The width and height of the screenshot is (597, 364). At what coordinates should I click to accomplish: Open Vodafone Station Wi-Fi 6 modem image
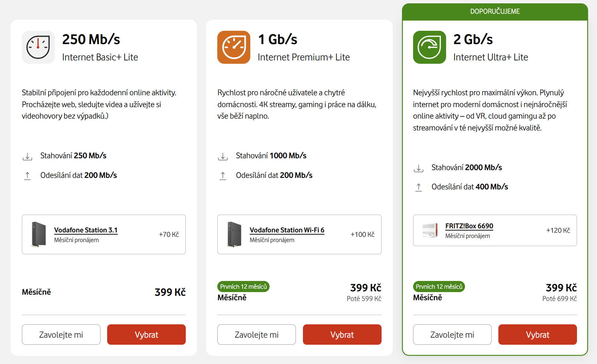tap(234, 234)
